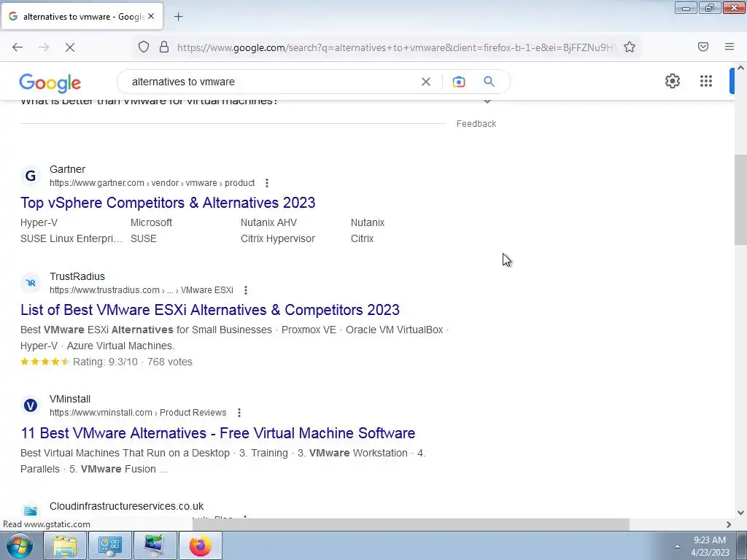This screenshot has height=560, width=747.
Task: Click the disabled forward navigation arrow
Action: click(44, 47)
